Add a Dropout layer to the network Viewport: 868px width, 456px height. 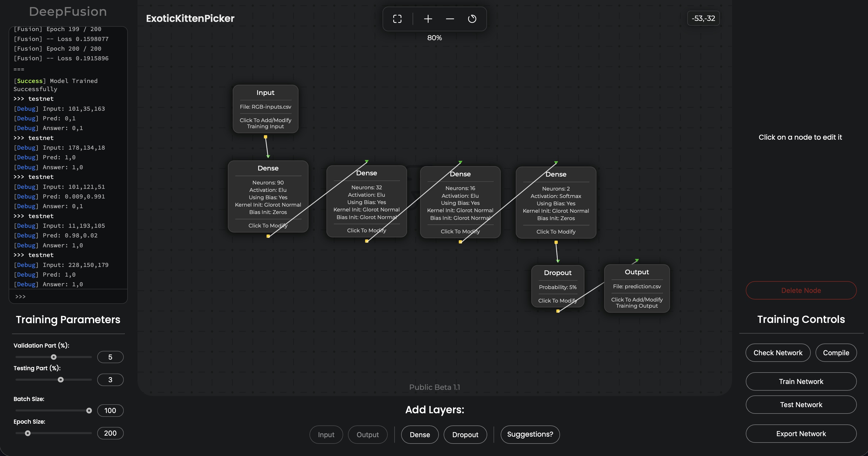pos(465,434)
